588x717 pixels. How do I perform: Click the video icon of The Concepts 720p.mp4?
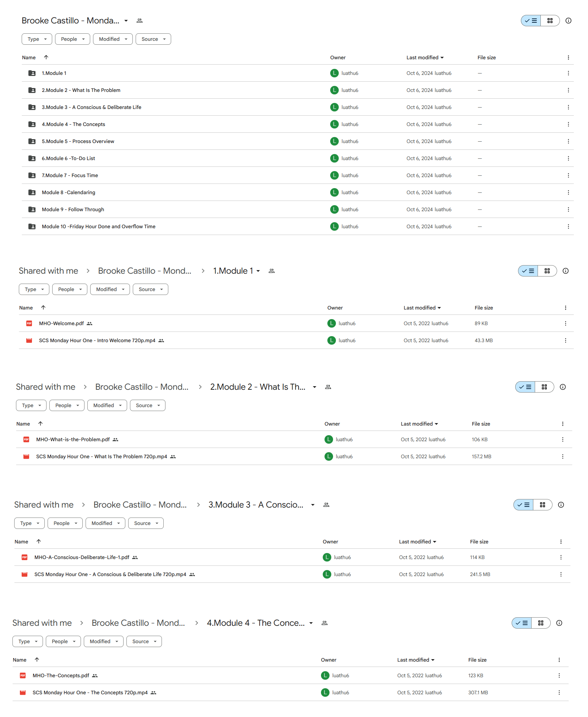[x=23, y=693]
